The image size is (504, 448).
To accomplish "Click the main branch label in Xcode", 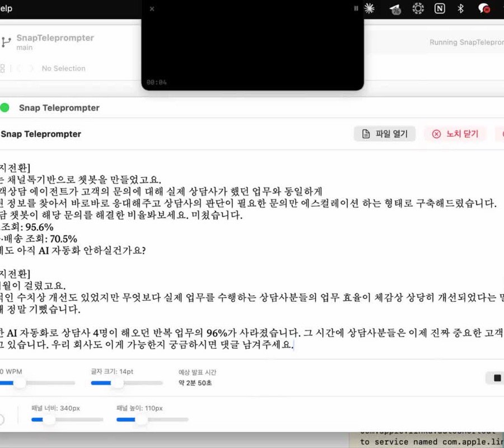I will 25,48.
